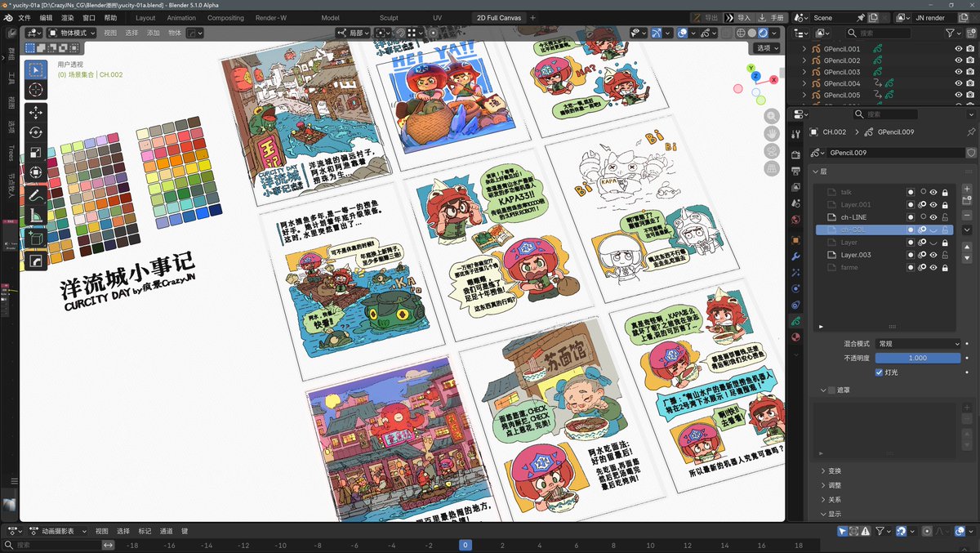Open the 物体模式 mode dropdown

[72, 33]
